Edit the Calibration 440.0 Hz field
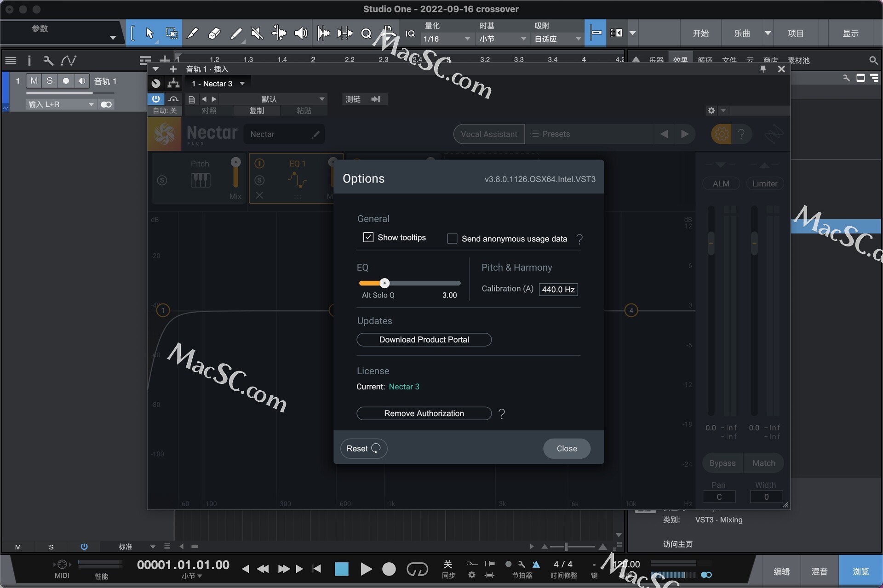This screenshot has height=588, width=883. coord(558,289)
